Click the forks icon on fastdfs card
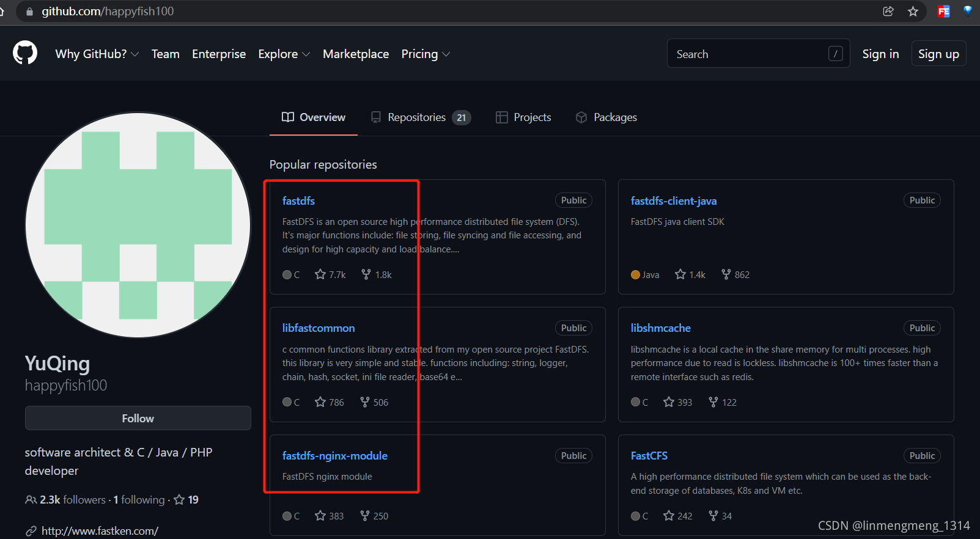This screenshot has width=980, height=539. point(366,274)
